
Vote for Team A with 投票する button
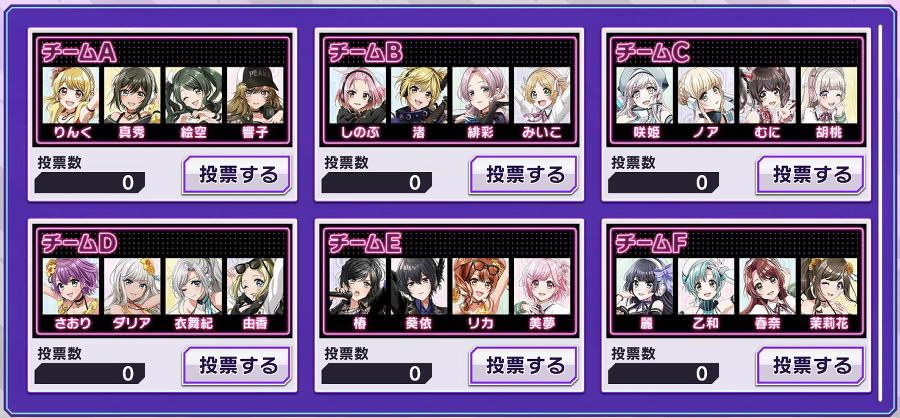coord(236,175)
